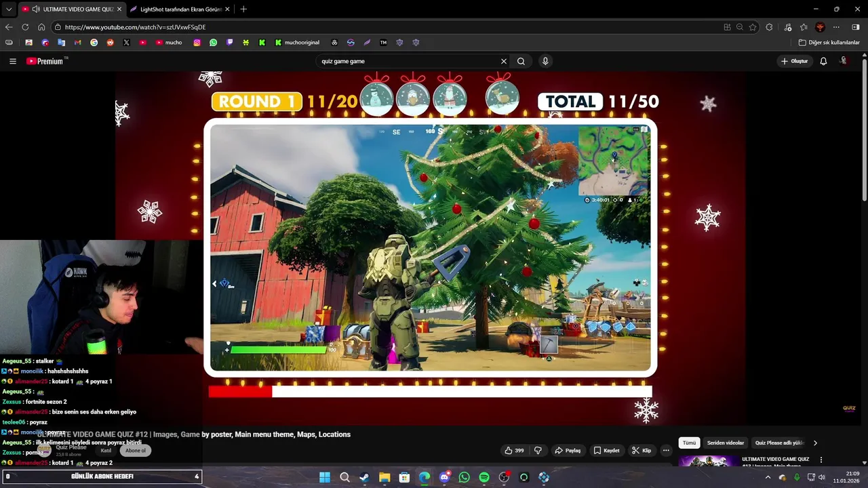Open Windows Start menu

pyautogui.click(x=325, y=477)
